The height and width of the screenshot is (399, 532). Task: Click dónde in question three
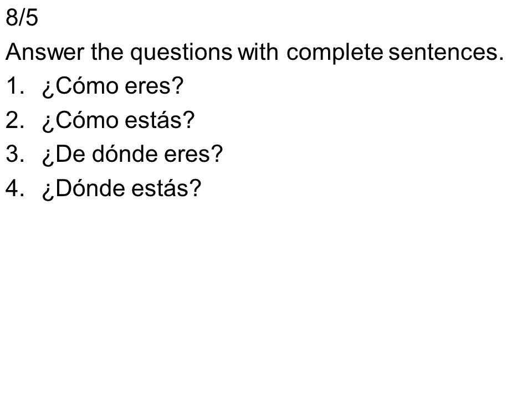[125, 154]
